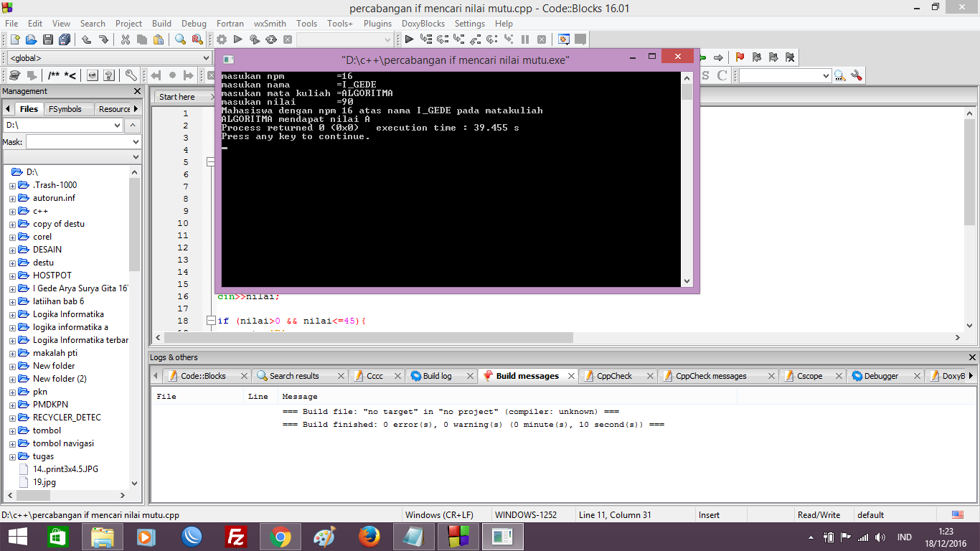Viewport: 980px width, 551px height.
Task: Click the Undo arrow icon
Action: pyautogui.click(x=86, y=39)
